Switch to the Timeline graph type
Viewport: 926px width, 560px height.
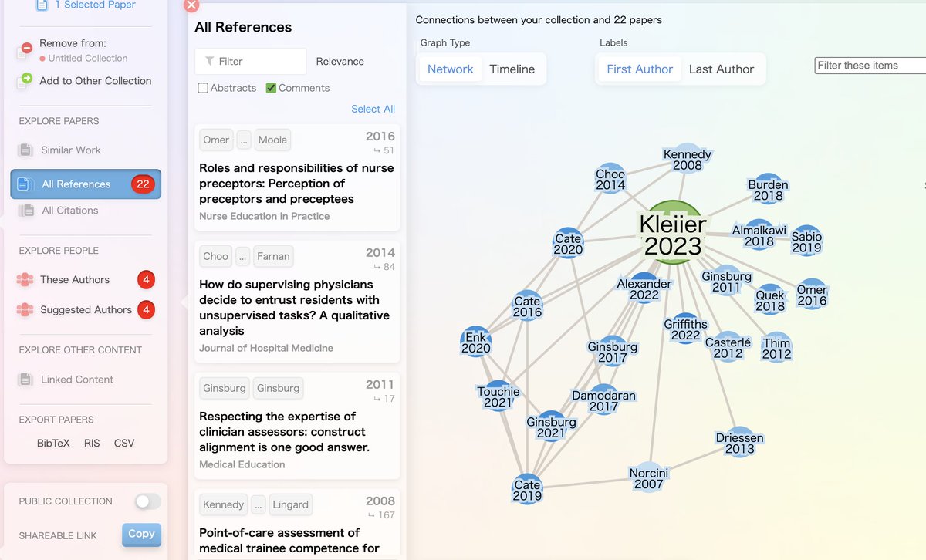[512, 69]
